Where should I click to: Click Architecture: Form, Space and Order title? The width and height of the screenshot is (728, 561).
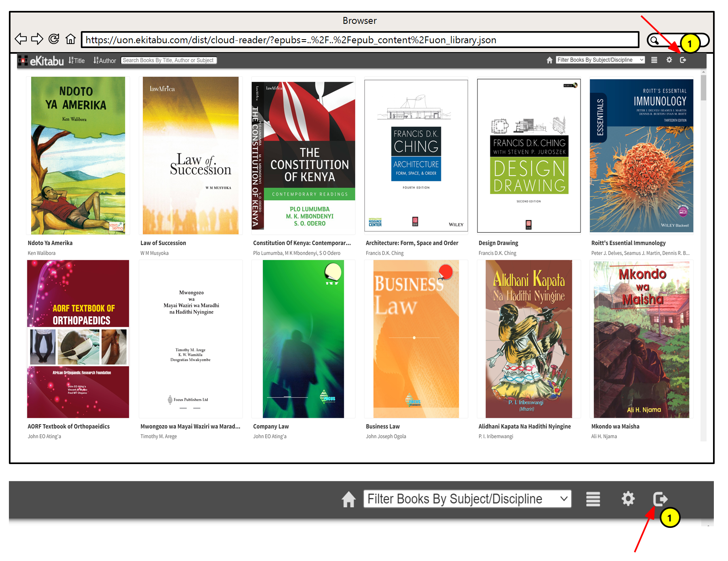coord(412,243)
